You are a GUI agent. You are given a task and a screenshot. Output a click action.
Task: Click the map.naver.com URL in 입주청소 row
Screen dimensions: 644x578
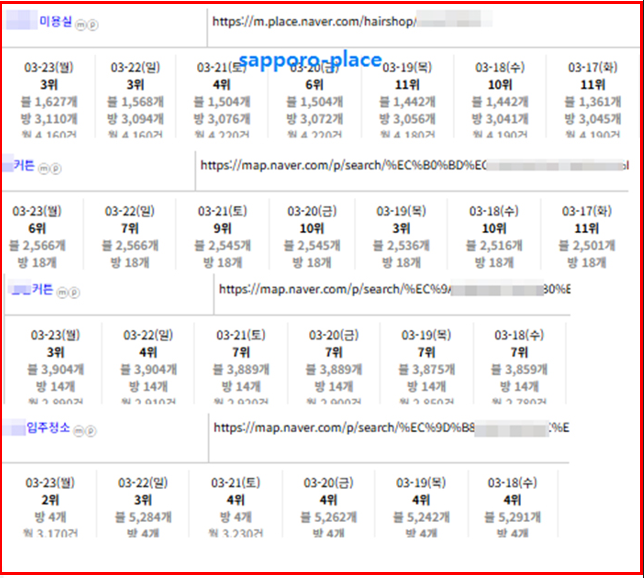(x=390, y=427)
